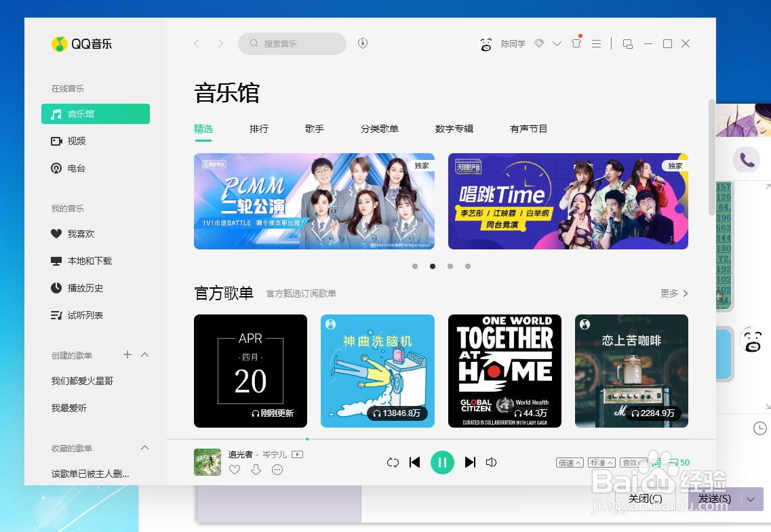Open the main menu hamburger icon

(597, 44)
